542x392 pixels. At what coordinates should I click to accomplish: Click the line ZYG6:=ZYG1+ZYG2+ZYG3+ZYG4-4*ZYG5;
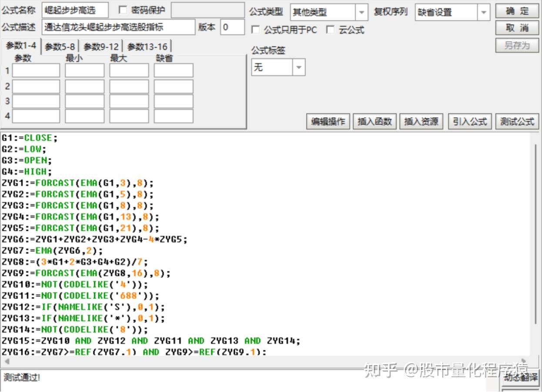94,239
